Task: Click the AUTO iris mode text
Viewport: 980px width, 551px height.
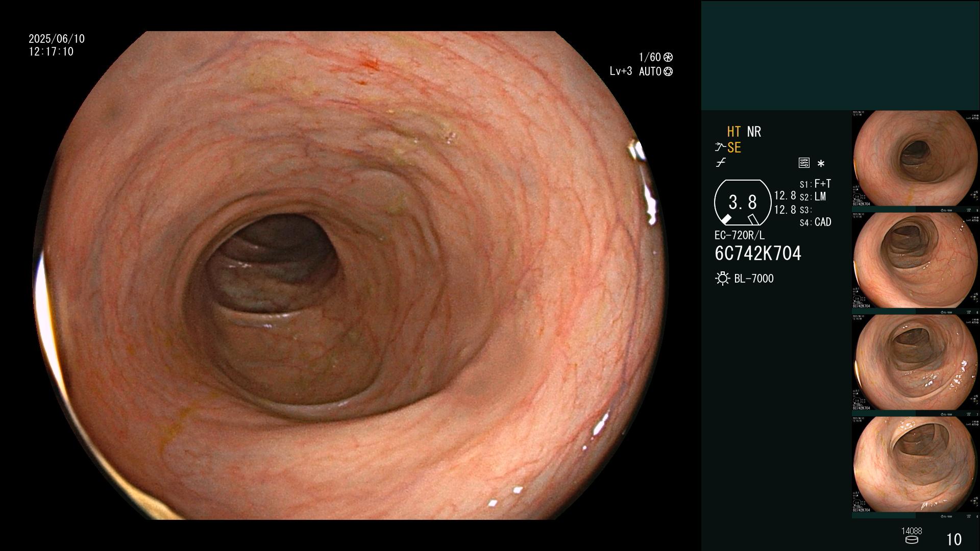Action: pos(650,71)
